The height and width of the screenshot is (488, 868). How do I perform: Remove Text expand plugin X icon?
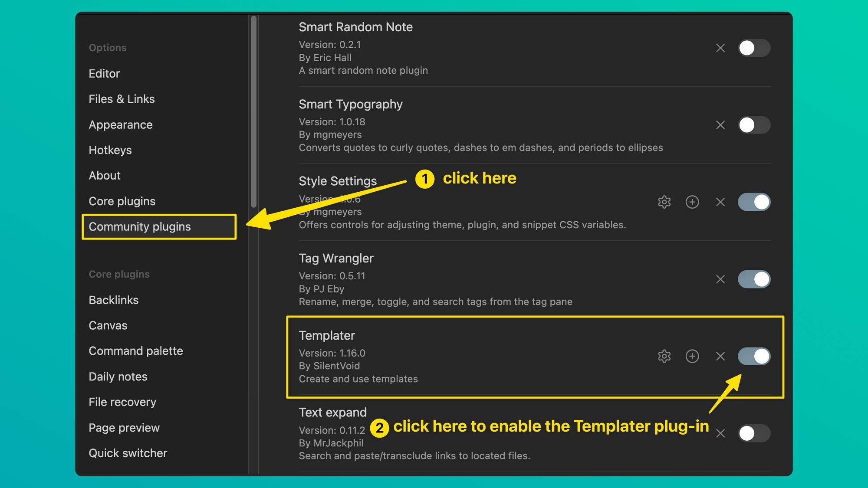pos(720,433)
